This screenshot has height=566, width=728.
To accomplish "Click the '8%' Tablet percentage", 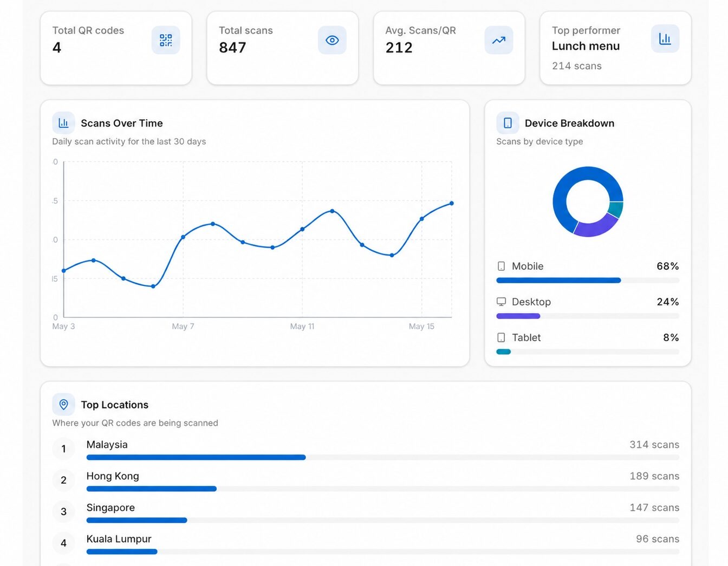I will click(671, 338).
